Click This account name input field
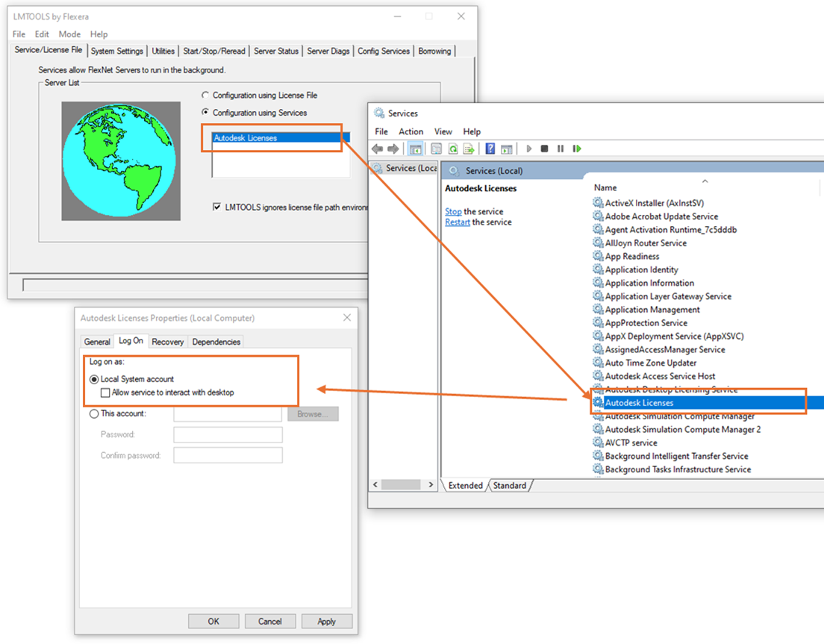Screen dimensions: 824x644 [x=228, y=414]
